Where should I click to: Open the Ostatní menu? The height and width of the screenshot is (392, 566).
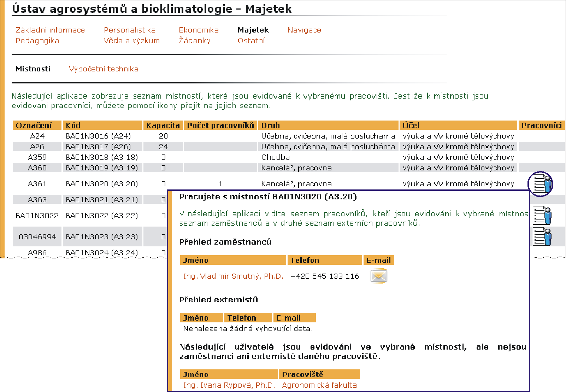pyautogui.click(x=251, y=41)
